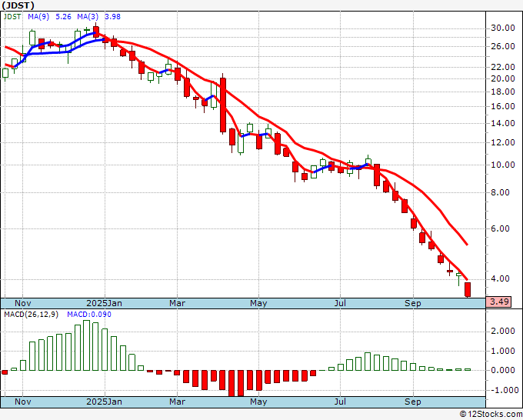Viewport: 523px width, 420px height.
Task: Click the 12.00 price axis label
Action: pyautogui.click(x=503, y=142)
